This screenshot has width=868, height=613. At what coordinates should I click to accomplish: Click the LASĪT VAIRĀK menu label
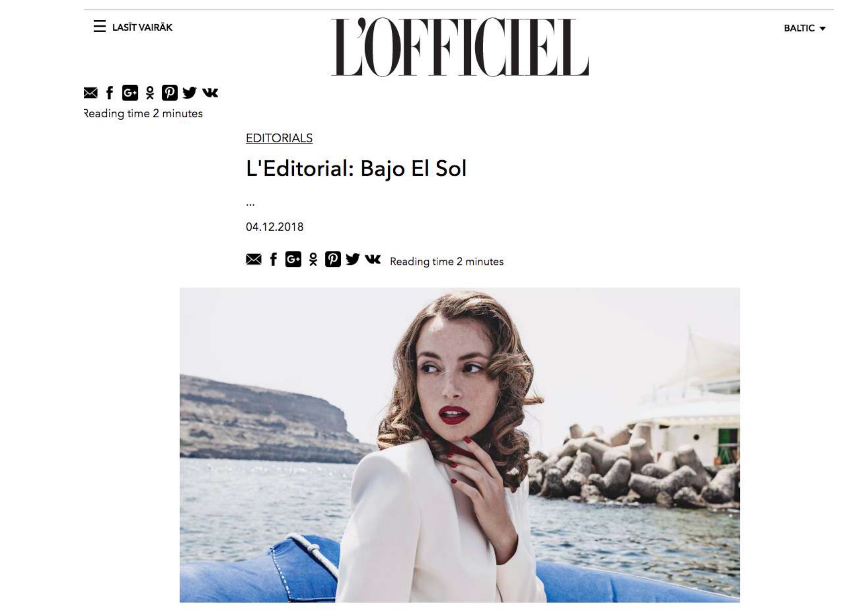click(x=142, y=27)
